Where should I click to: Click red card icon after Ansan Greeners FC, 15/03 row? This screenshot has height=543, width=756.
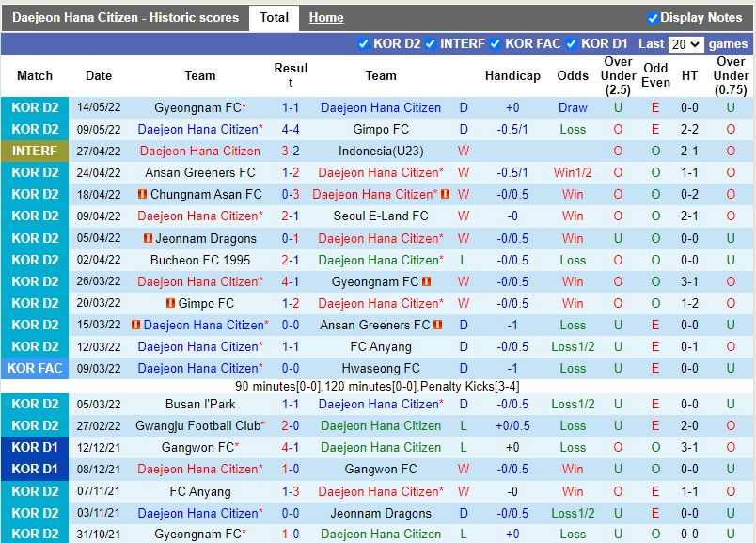pos(438,325)
